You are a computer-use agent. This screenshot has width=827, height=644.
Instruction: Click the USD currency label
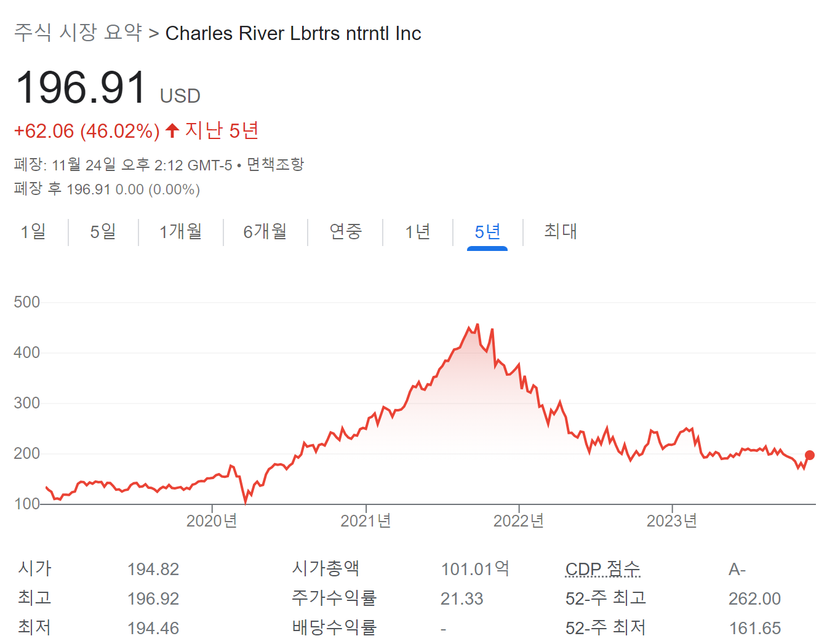pyautogui.click(x=180, y=96)
